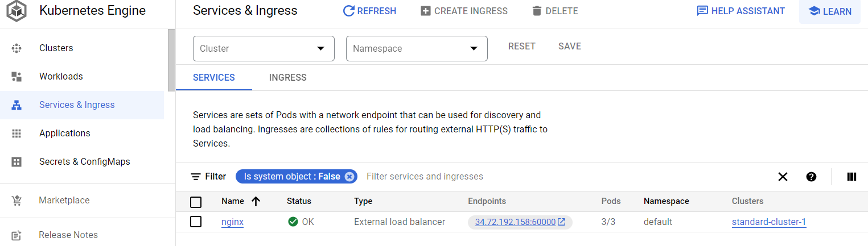
Task: Open filter help question mark icon
Action: [x=811, y=177]
